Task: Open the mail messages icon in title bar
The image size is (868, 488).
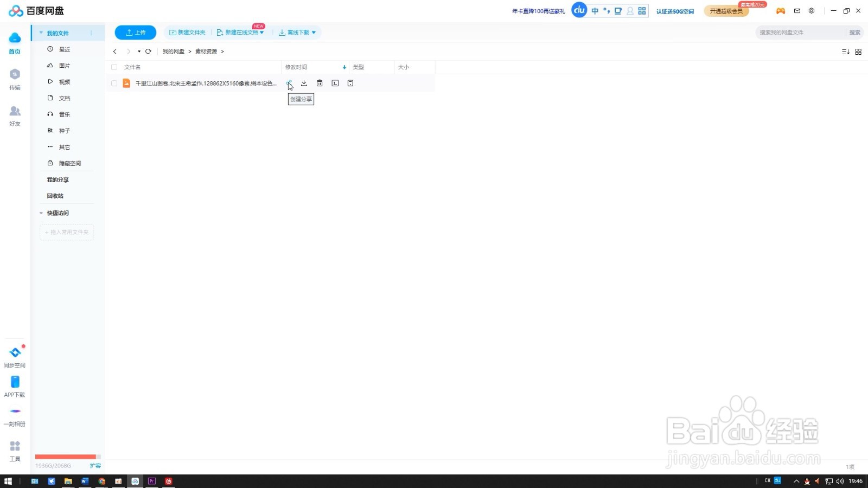Action: (x=797, y=11)
